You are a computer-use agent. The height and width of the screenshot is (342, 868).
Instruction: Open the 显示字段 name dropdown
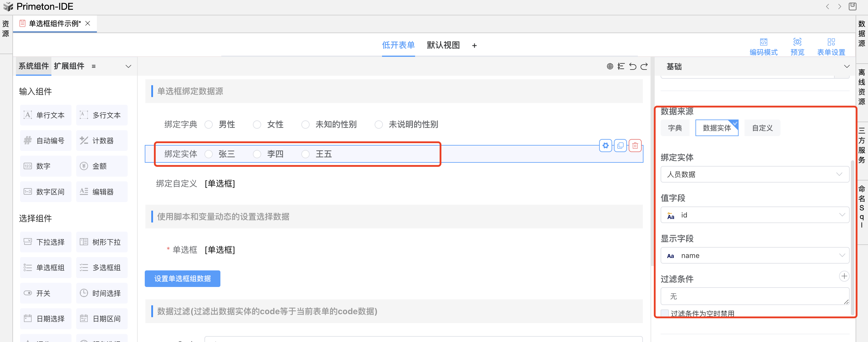point(755,256)
